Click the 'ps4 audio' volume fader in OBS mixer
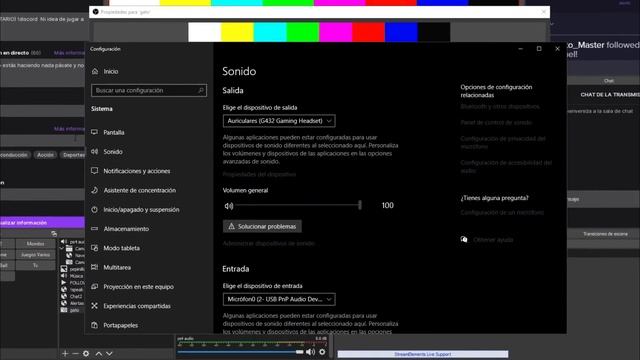 click(300, 352)
